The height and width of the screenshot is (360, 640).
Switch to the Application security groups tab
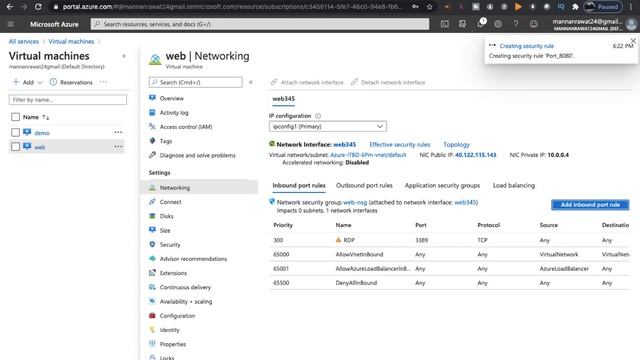coord(442,185)
